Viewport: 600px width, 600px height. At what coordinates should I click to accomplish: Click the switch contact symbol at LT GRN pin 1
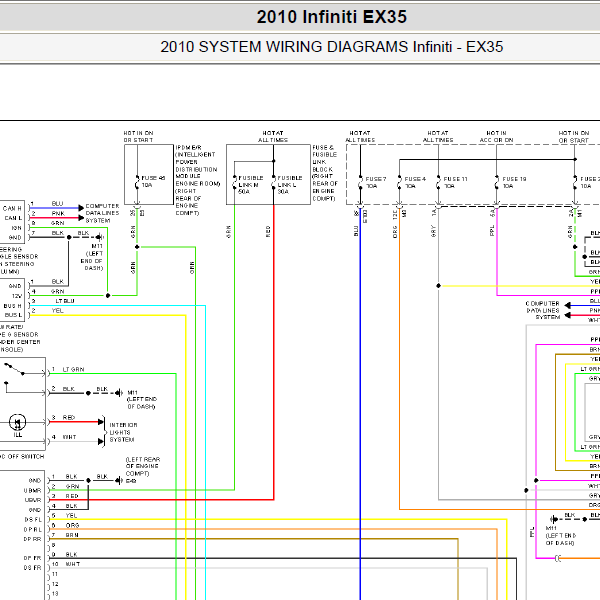(x=14, y=369)
